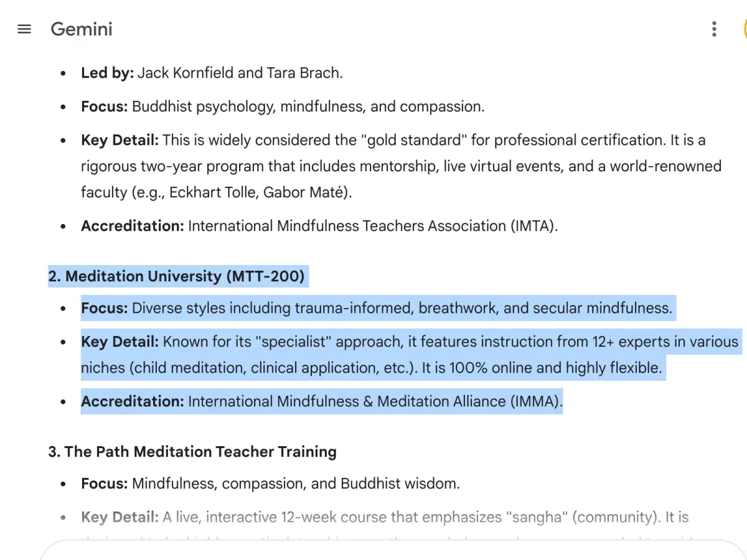Click the prompt input box at bottom

[374, 551]
